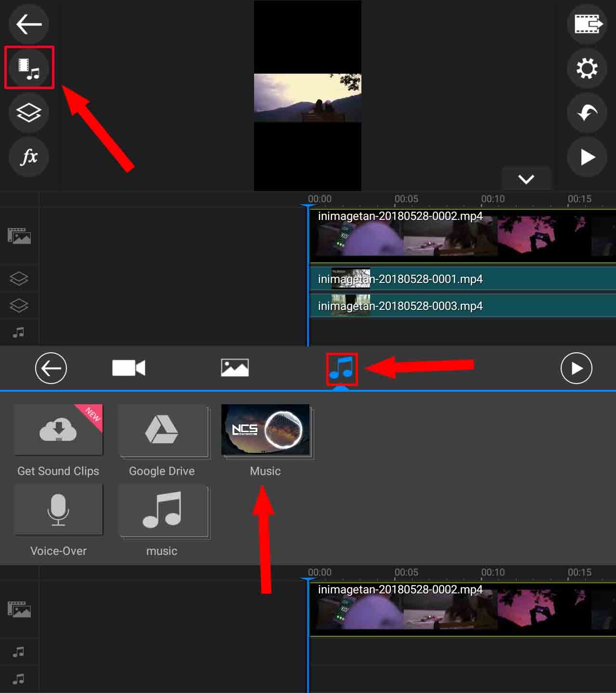Collapse the preview with the down chevron

(x=526, y=179)
